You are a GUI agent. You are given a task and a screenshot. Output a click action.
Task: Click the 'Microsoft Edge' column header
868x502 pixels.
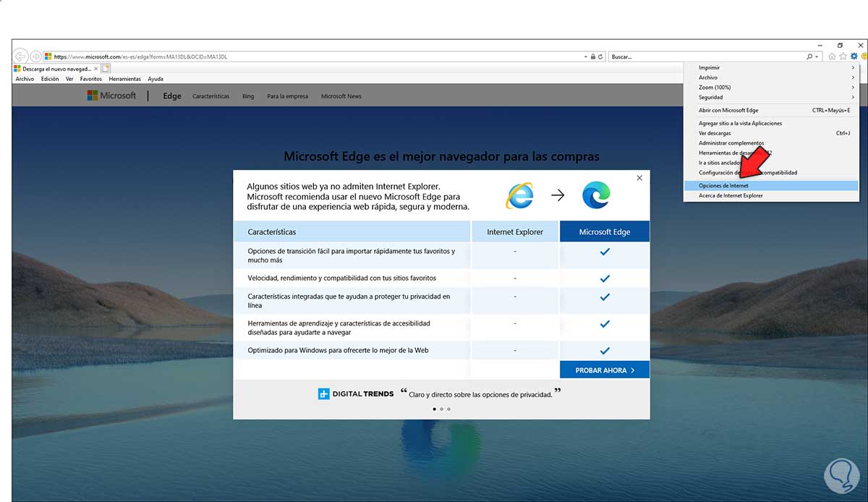tap(605, 231)
